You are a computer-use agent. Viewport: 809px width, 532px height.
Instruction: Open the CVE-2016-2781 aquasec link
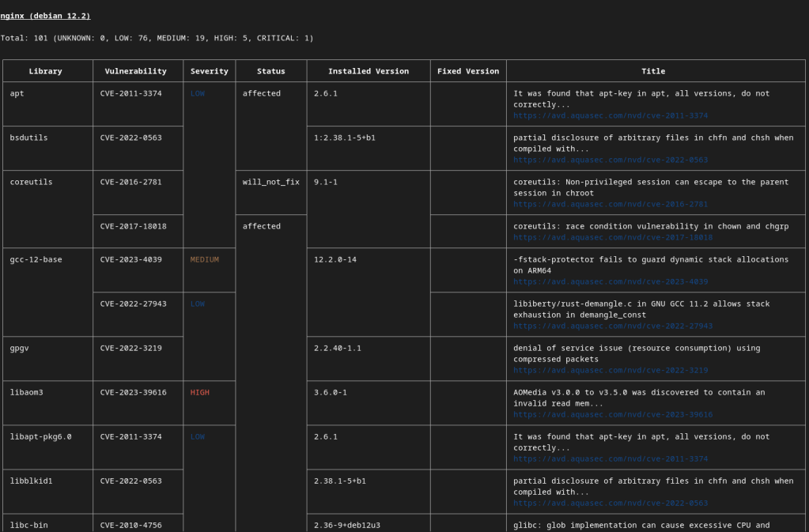610,204
